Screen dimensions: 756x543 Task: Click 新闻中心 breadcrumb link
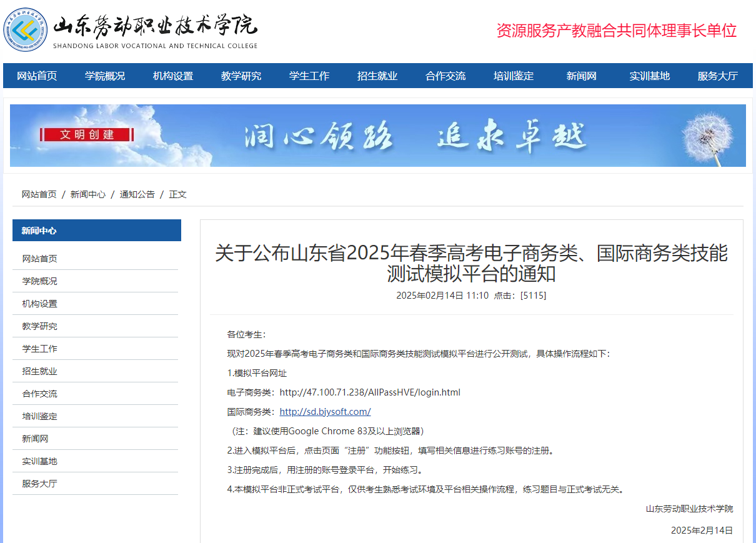tap(88, 194)
